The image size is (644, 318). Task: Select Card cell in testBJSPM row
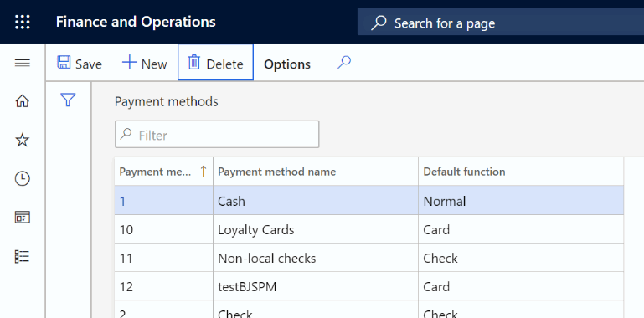click(x=521, y=286)
